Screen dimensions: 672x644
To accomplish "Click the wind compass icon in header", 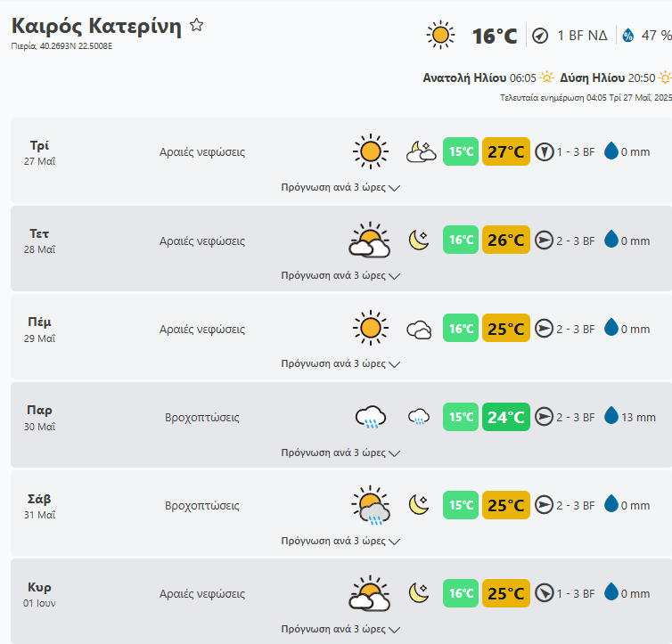I will click(x=540, y=36).
